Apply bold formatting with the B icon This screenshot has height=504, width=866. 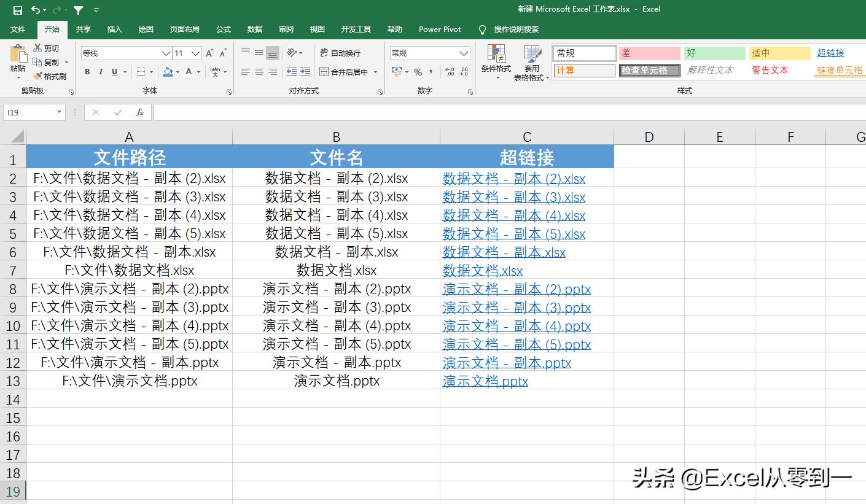[87, 72]
